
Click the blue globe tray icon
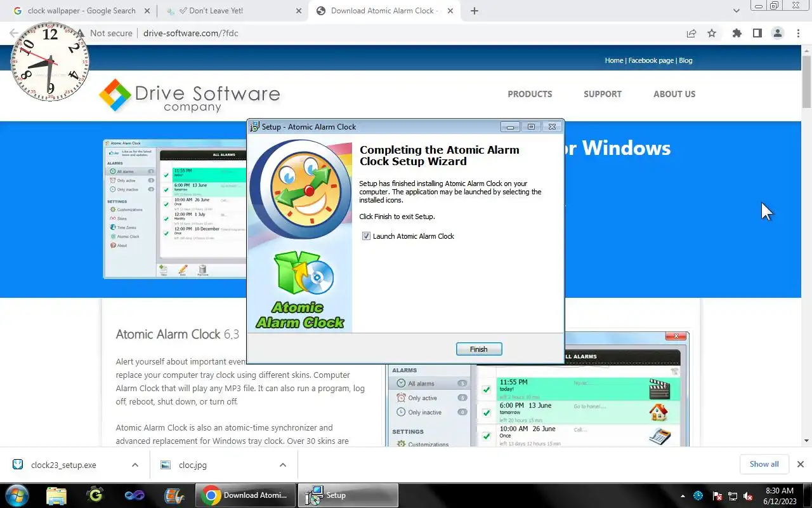698,496
